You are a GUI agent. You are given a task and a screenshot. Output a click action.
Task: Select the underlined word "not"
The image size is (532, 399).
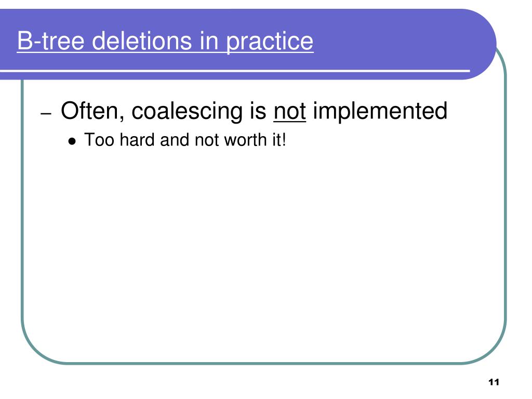click(289, 111)
